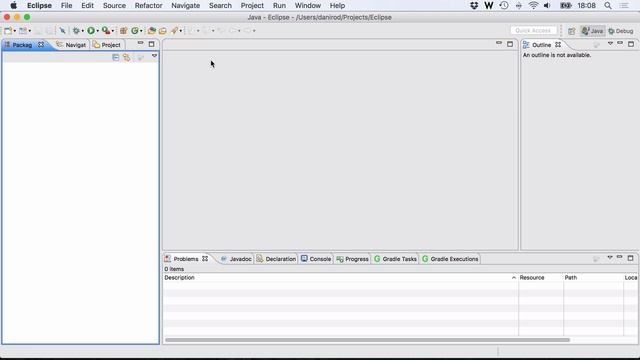Switch to the Declaration tab
This screenshot has width=640, height=360.
tap(276, 259)
